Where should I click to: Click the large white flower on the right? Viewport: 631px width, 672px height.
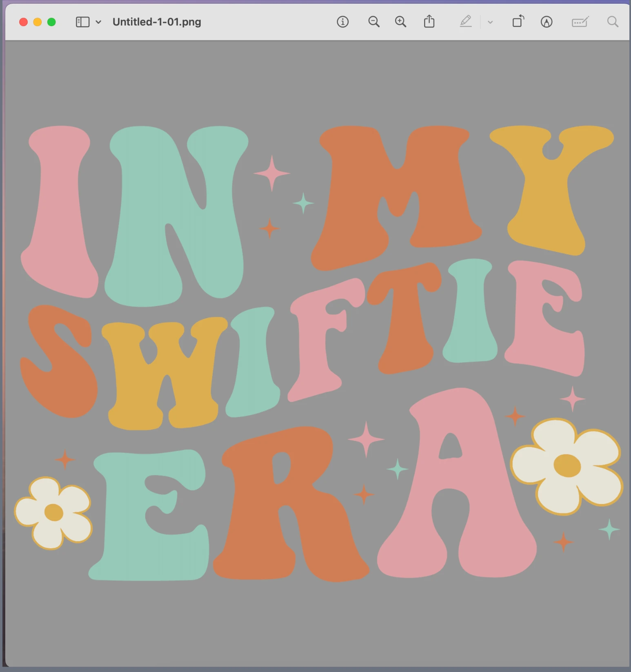tap(567, 466)
